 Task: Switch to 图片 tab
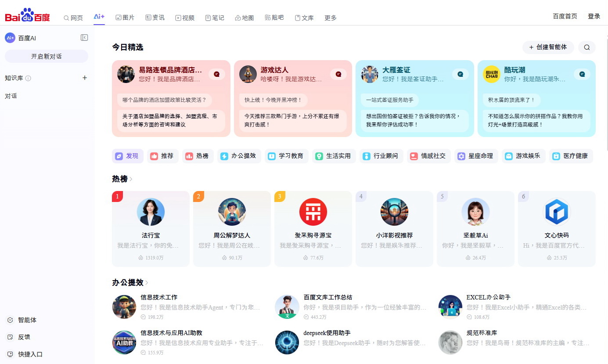(x=125, y=18)
